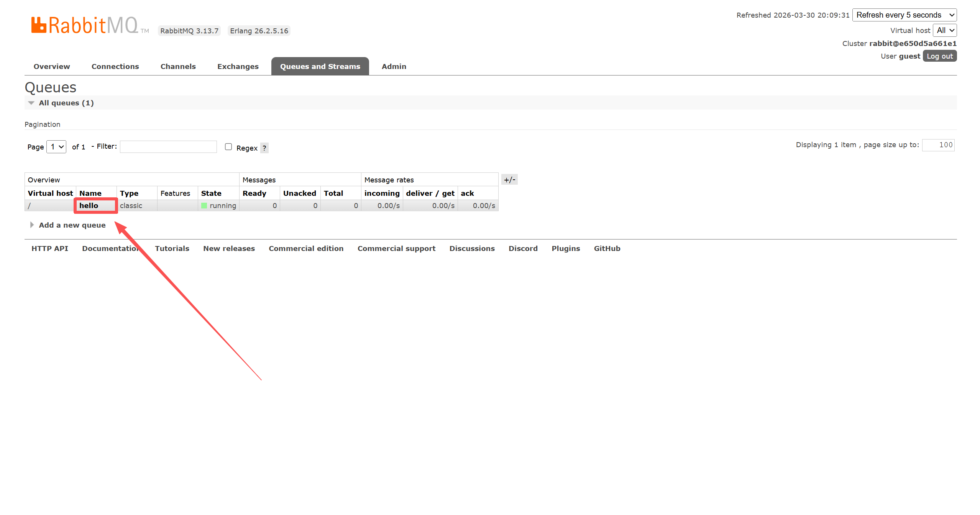Open the Regex help question mark
The height and width of the screenshot is (515, 980).
(264, 148)
